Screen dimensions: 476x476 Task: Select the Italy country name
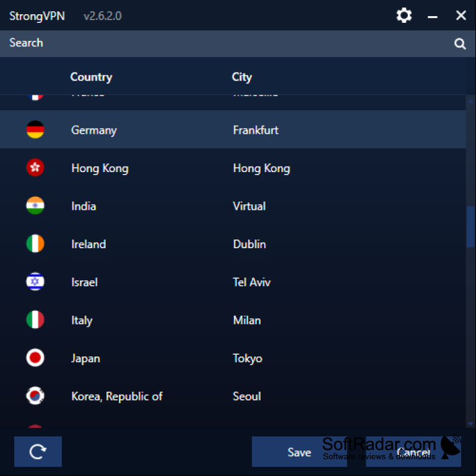click(x=82, y=321)
